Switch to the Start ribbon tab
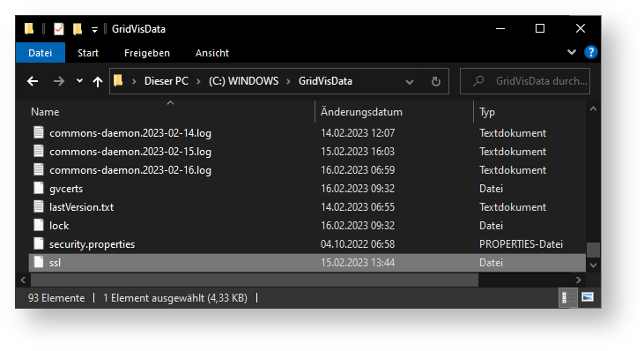The height and width of the screenshot is (351, 644). (88, 53)
